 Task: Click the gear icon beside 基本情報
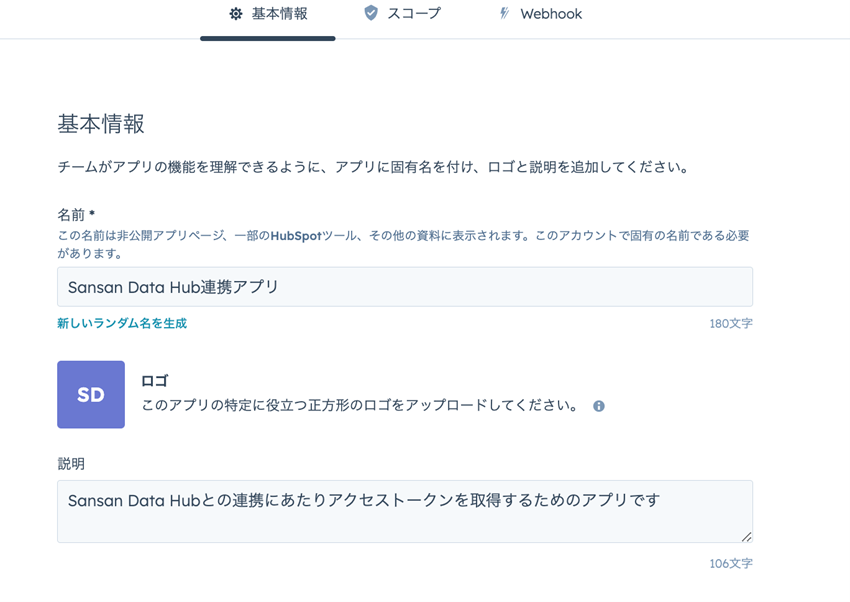(x=236, y=14)
